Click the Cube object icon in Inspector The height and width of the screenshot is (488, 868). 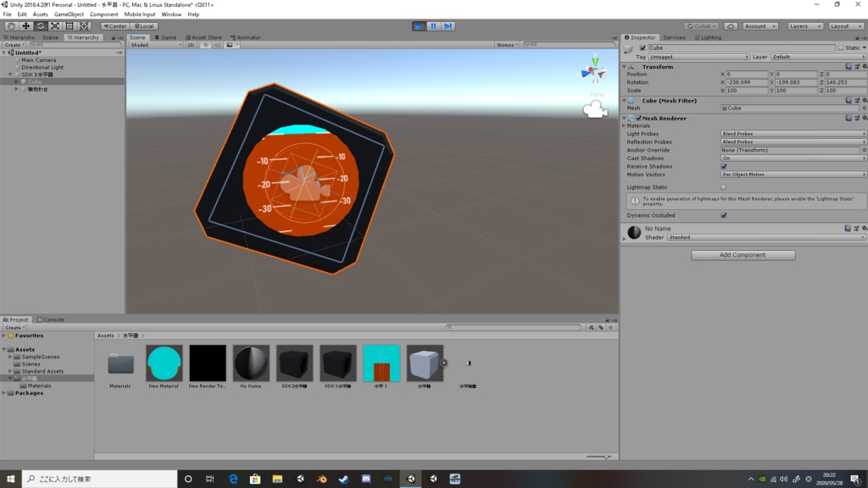(628, 48)
